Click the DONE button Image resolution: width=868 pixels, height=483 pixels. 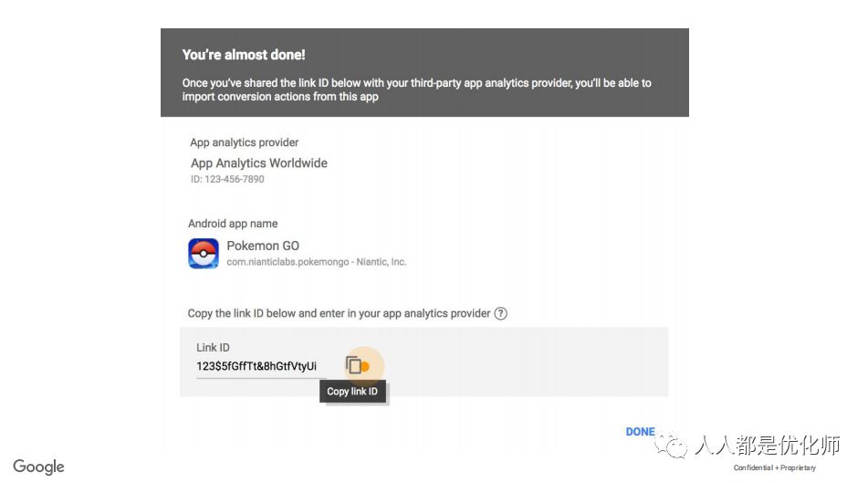[x=640, y=432]
